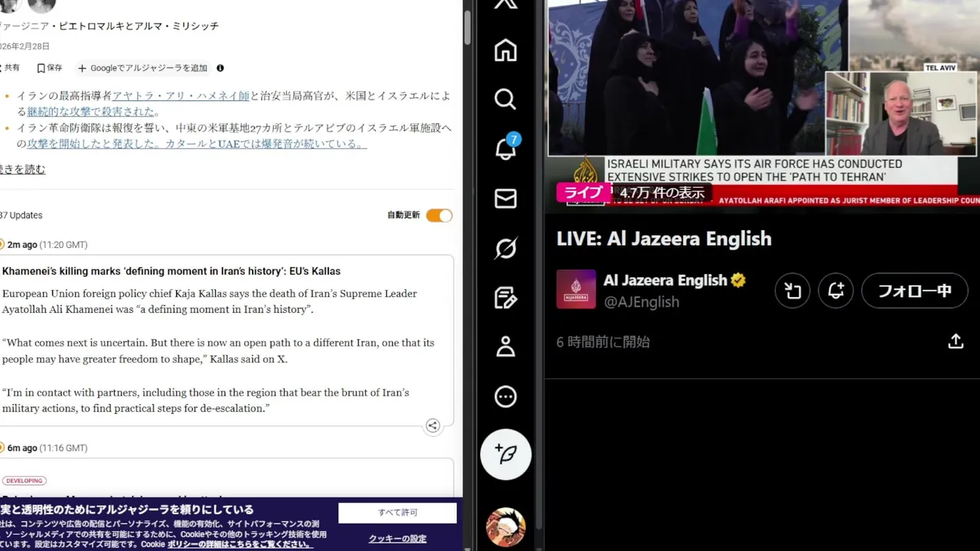Click Al Jazeera English account name

click(665, 280)
